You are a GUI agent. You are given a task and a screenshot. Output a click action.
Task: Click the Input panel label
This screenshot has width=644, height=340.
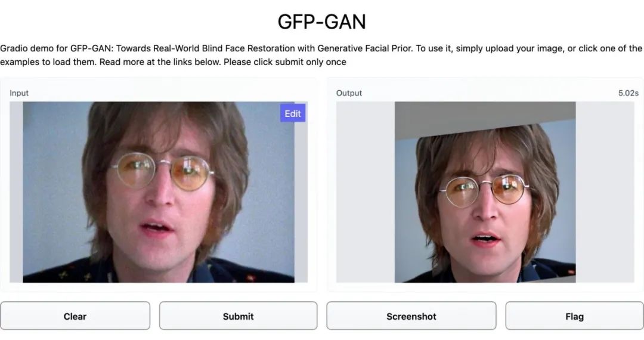tap(19, 93)
